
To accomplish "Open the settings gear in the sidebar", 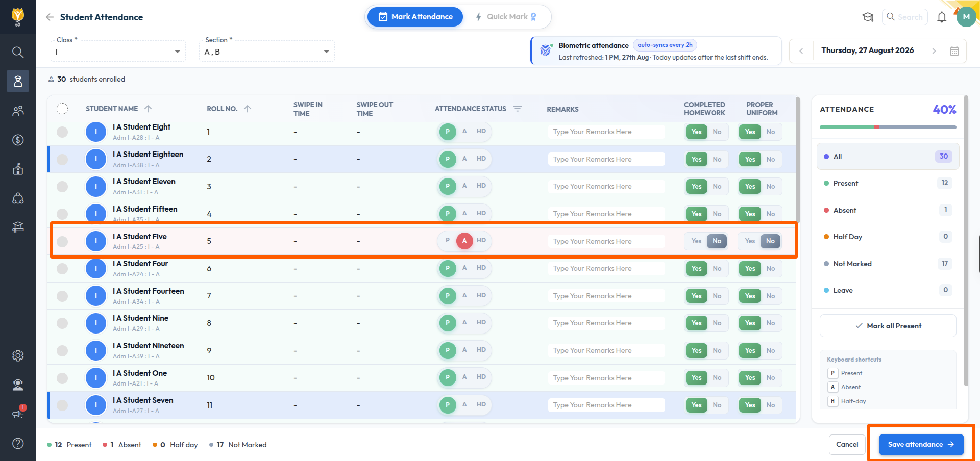I will pyautogui.click(x=18, y=355).
